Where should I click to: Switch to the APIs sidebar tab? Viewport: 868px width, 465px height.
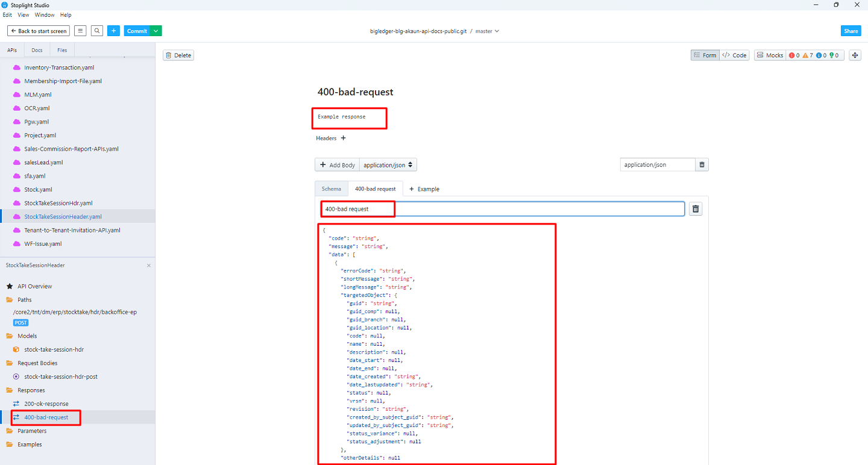12,50
